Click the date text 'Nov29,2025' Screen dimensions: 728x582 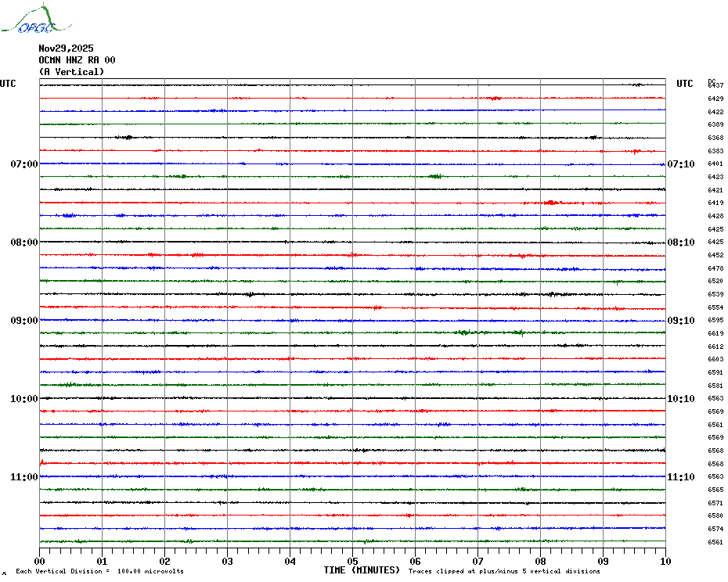click(x=66, y=48)
